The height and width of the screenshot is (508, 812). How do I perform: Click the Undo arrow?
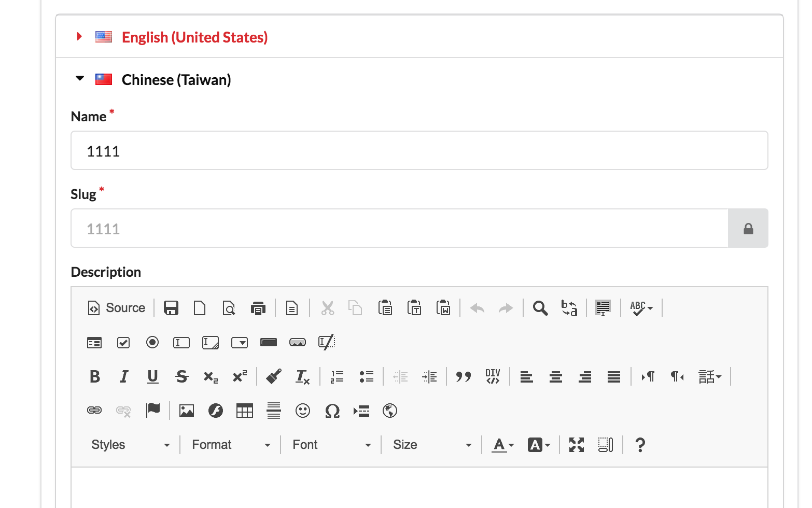pyautogui.click(x=477, y=308)
